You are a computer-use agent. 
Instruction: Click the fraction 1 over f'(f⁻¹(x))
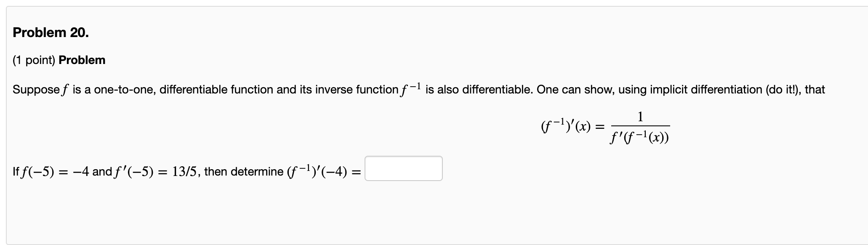(x=640, y=128)
